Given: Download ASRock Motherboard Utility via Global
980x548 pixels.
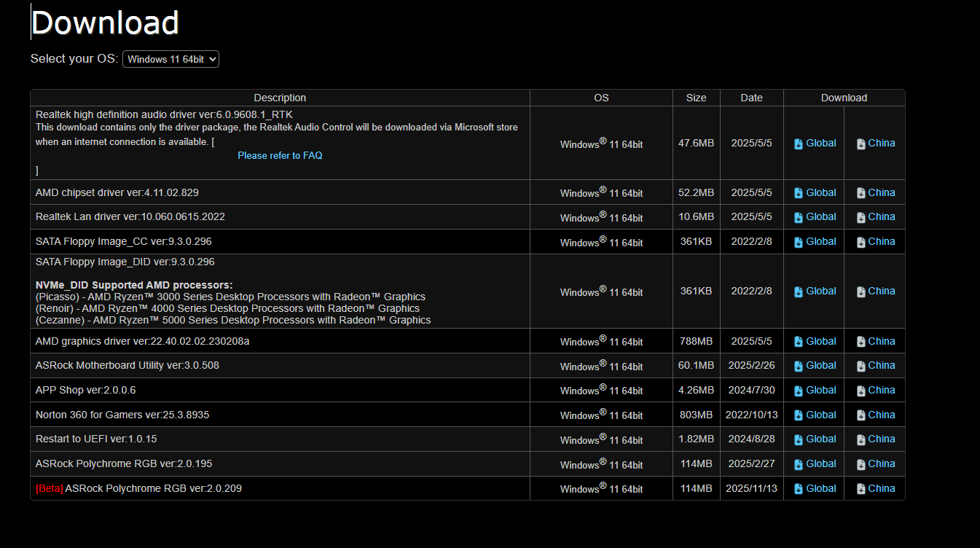Looking at the screenshot, I should (815, 366).
